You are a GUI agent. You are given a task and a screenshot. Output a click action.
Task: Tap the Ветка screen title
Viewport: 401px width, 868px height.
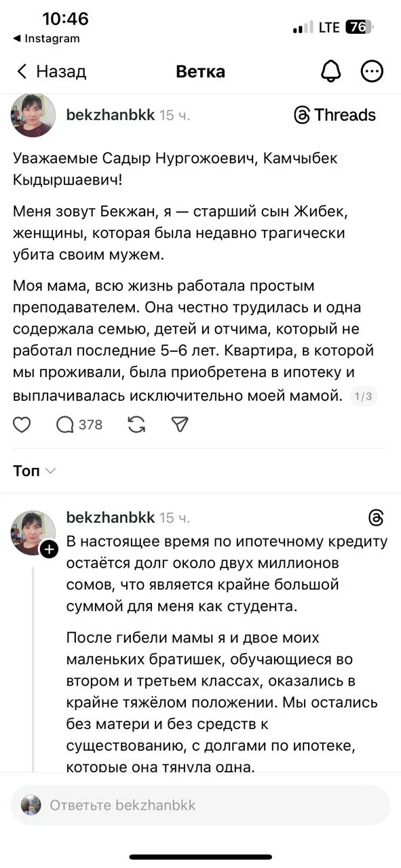point(200,71)
